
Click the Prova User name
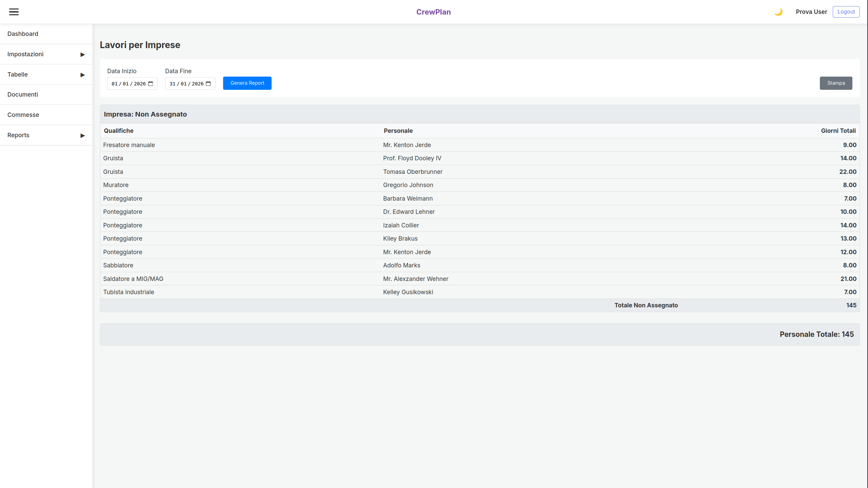click(811, 12)
